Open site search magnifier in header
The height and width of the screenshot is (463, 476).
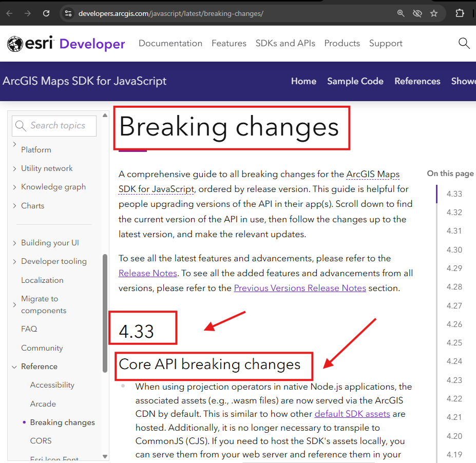tap(464, 44)
